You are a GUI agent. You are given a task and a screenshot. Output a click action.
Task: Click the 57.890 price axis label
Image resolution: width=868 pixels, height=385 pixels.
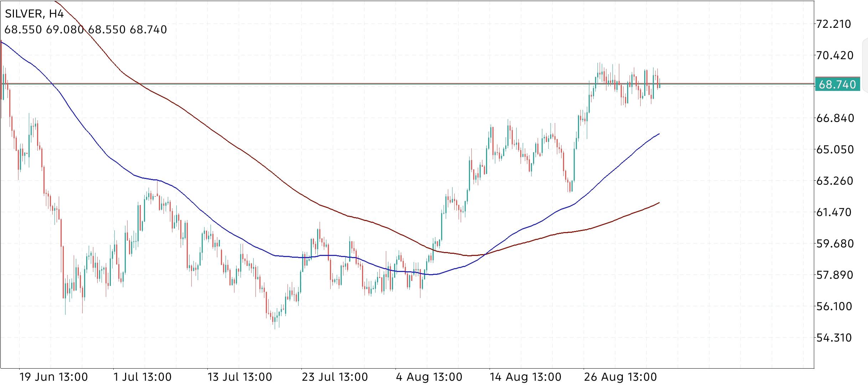835,275
